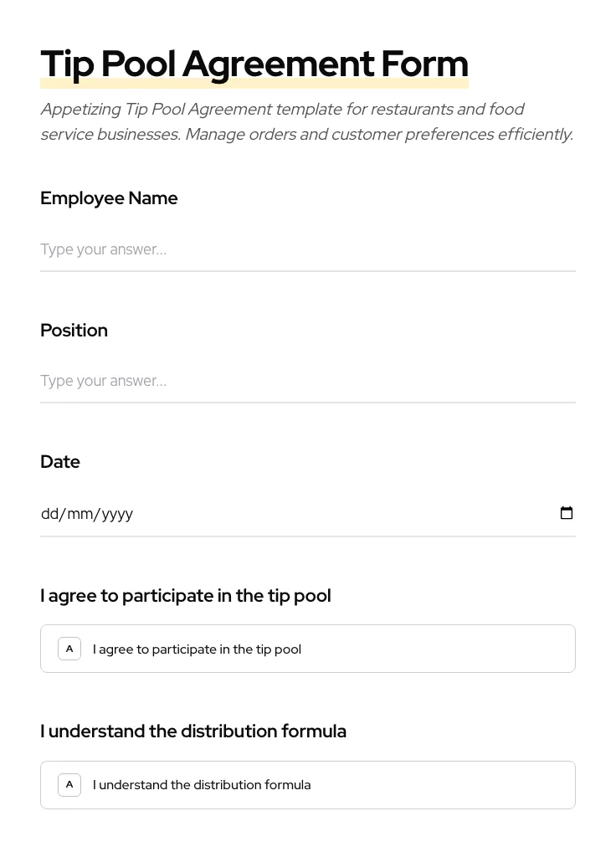Click the dd segment of the date field
Viewport: 616px width, 857px height.
[x=50, y=513]
